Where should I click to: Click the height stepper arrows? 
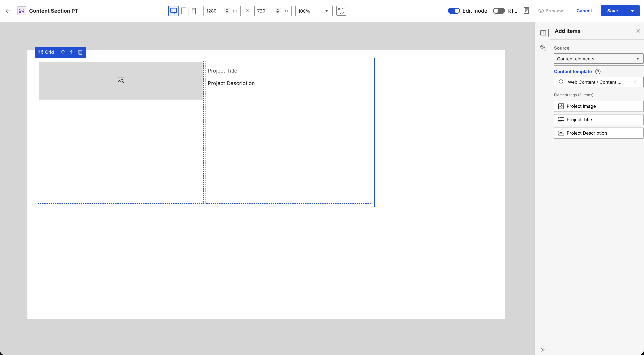pyautogui.click(x=278, y=11)
